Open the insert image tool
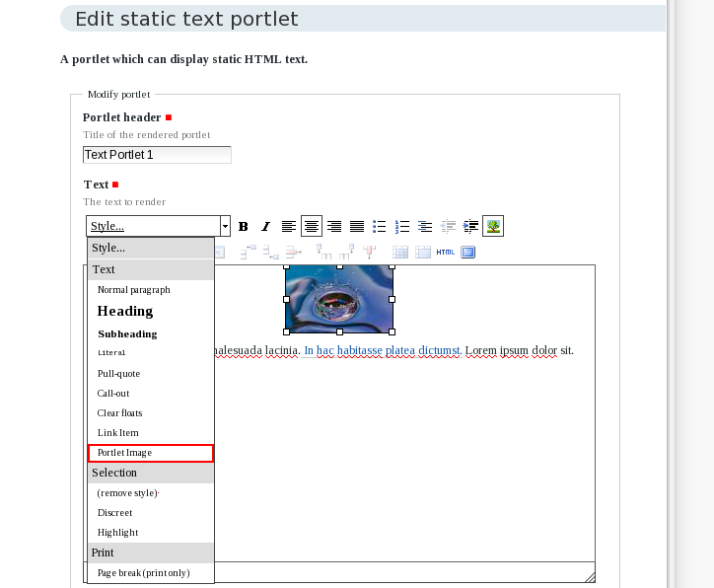 coord(493,226)
